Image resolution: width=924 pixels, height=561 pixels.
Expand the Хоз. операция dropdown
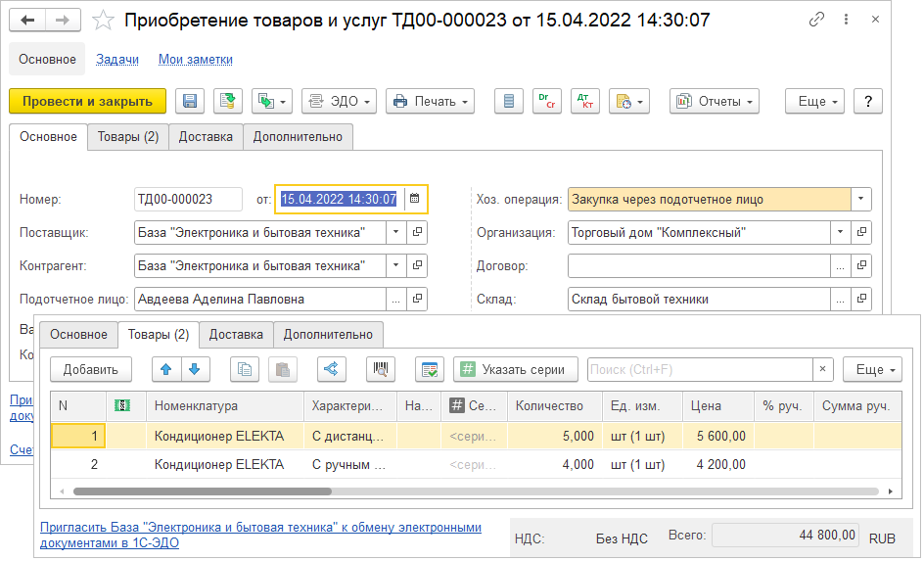(860, 199)
